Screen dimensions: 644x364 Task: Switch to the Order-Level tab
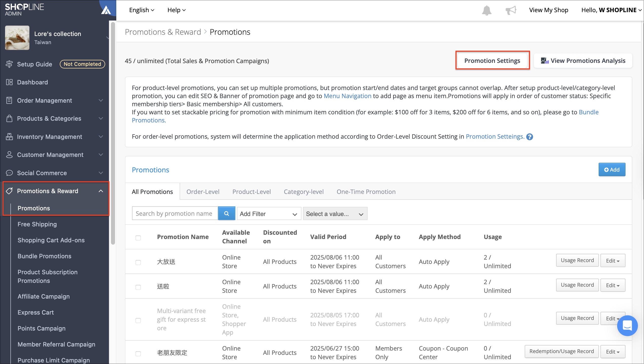[203, 192]
